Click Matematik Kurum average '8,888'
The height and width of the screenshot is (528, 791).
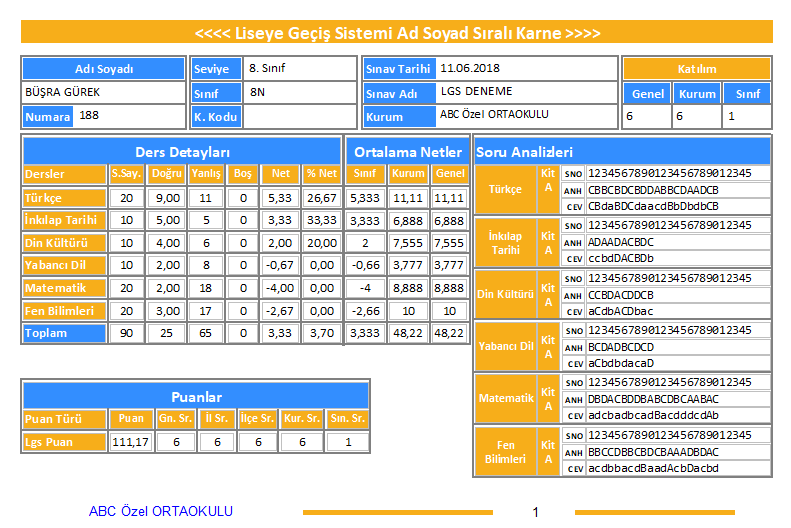coord(408,288)
